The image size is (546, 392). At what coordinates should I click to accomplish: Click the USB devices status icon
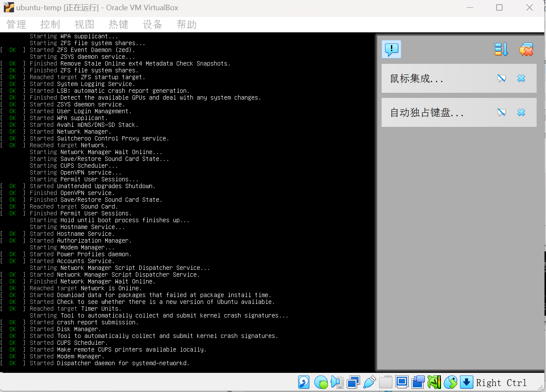pyautogui.click(x=369, y=382)
